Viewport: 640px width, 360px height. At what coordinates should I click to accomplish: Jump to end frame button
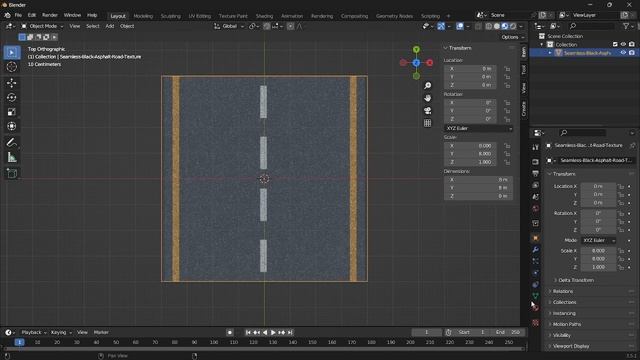tap(290, 333)
